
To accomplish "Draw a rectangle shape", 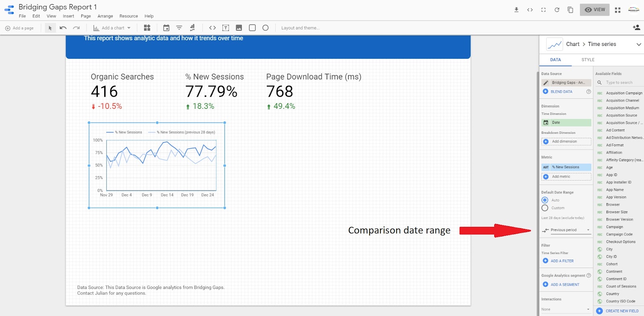I will [252, 28].
